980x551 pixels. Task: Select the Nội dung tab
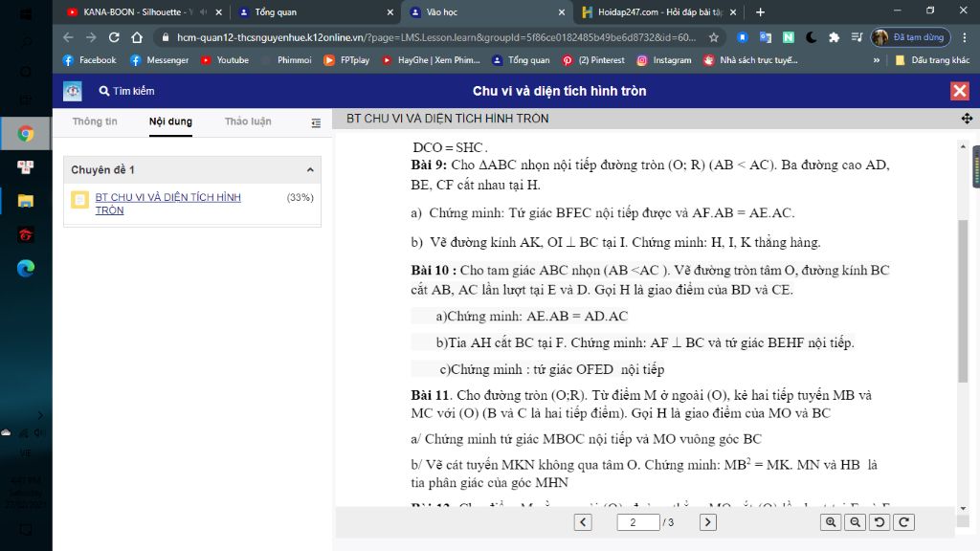(x=170, y=121)
